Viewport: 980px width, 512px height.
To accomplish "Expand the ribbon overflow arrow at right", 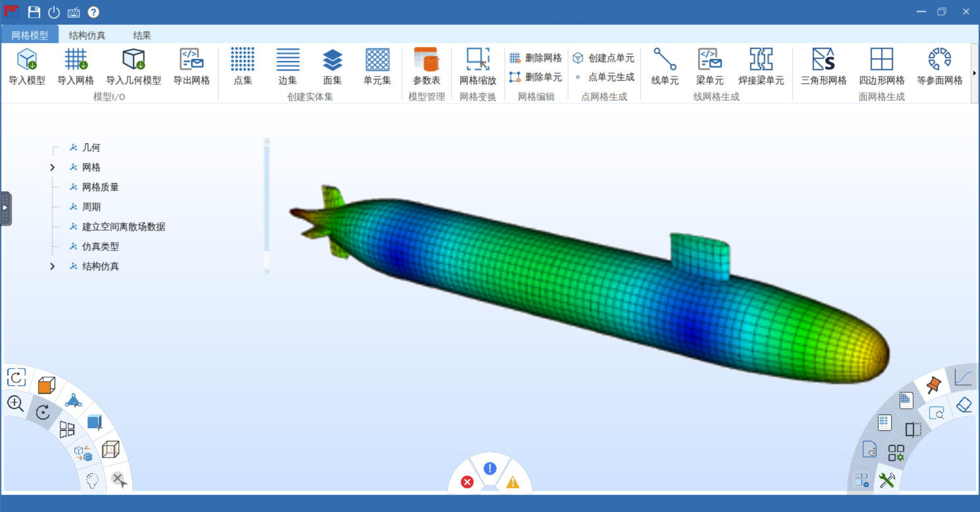I will point(974,73).
